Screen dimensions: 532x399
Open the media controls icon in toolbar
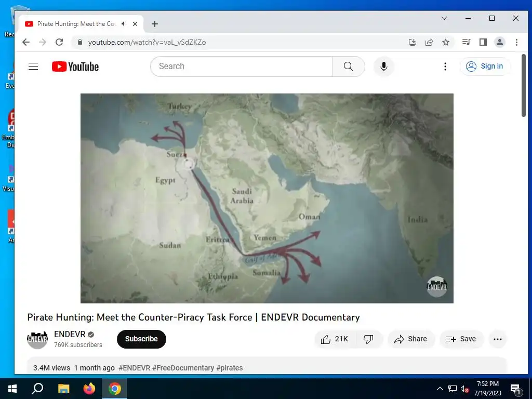pyautogui.click(x=466, y=42)
